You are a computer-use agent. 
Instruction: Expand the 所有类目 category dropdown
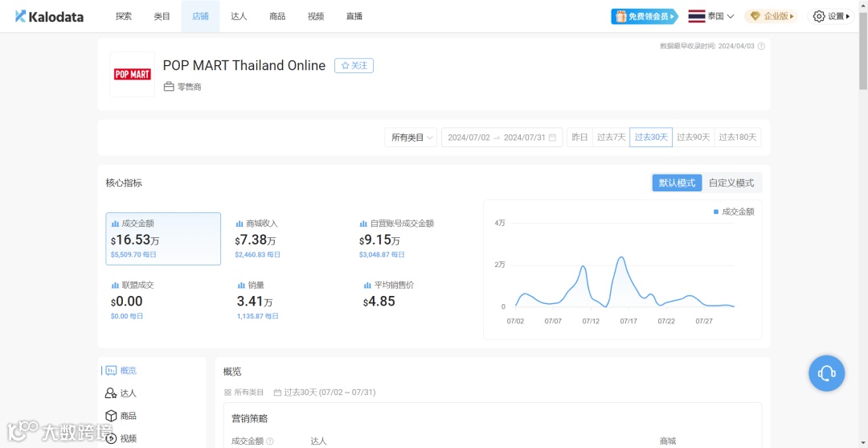[x=411, y=138]
